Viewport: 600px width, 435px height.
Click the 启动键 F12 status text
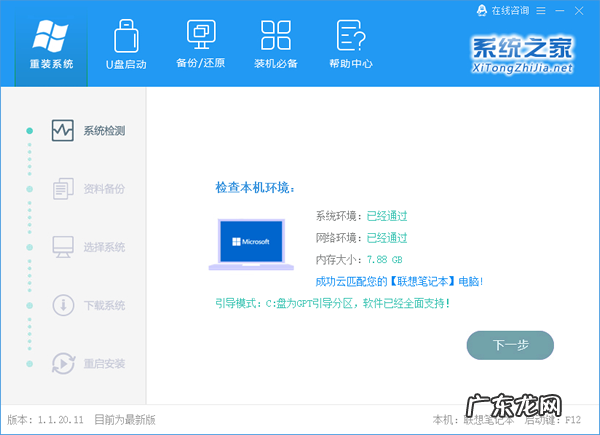(553, 420)
